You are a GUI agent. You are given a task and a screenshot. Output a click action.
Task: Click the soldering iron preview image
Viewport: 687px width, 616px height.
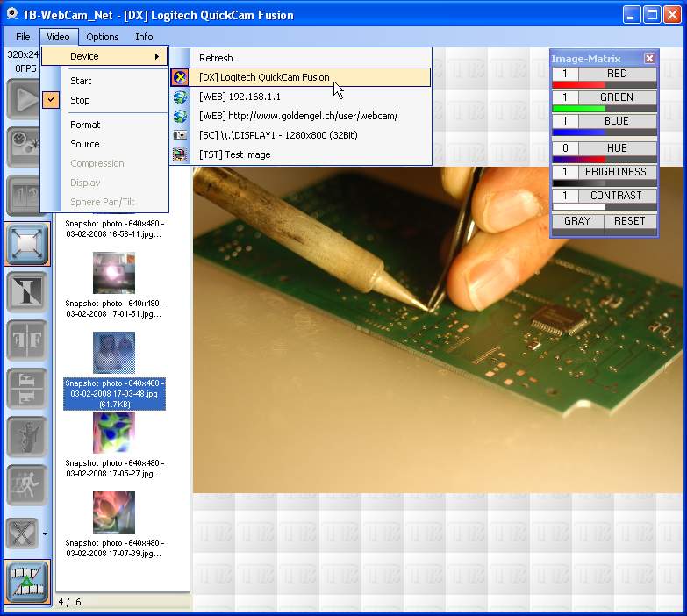tap(440, 329)
